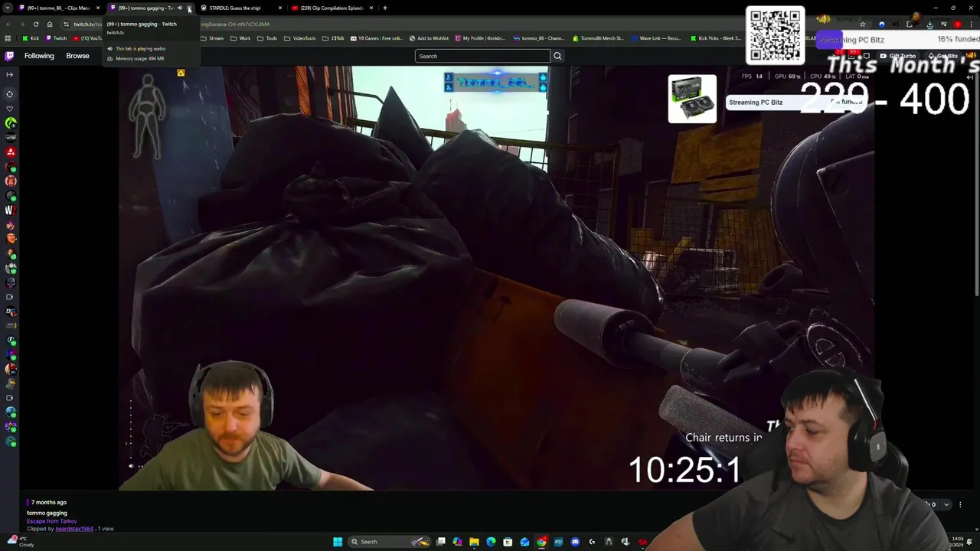The height and width of the screenshot is (551, 980).
Task: Open the Twitch home logo
Action: [x=9, y=56]
